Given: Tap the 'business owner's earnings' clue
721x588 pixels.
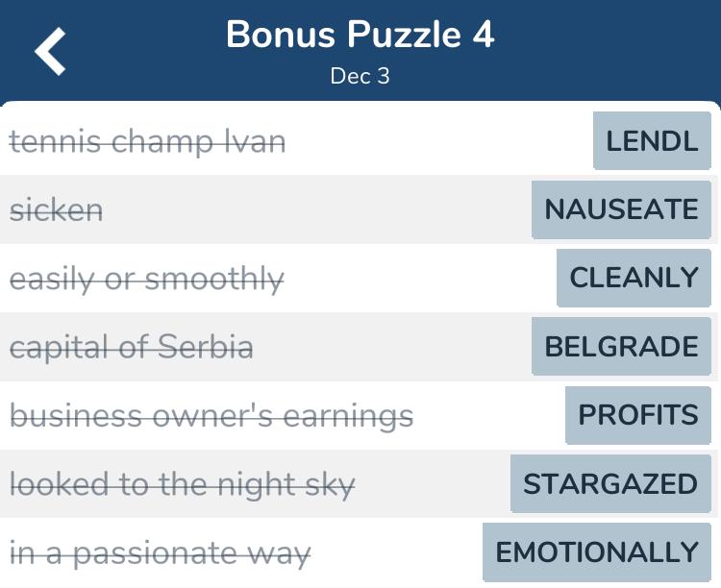Looking at the screenshot, I should point(211,416).
